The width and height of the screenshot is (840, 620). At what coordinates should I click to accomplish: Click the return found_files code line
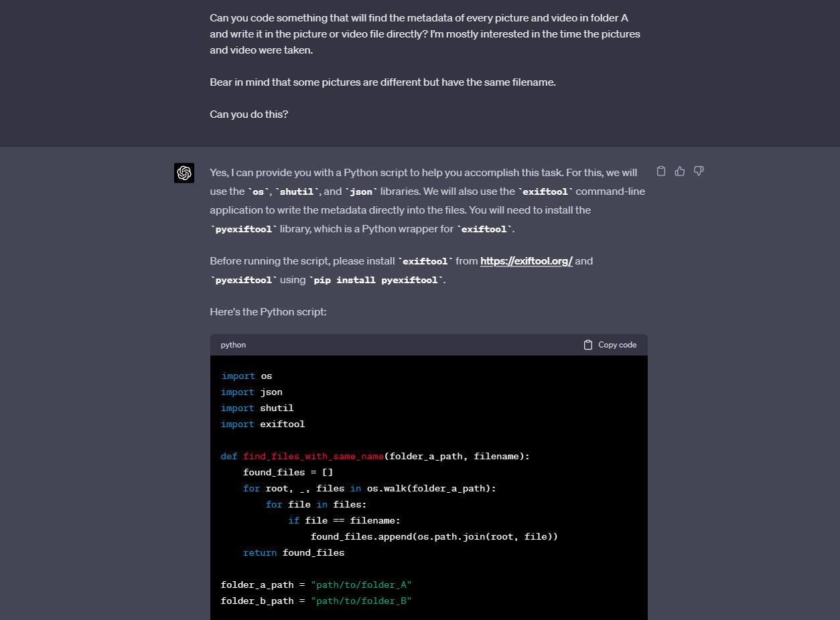point(293,552)
